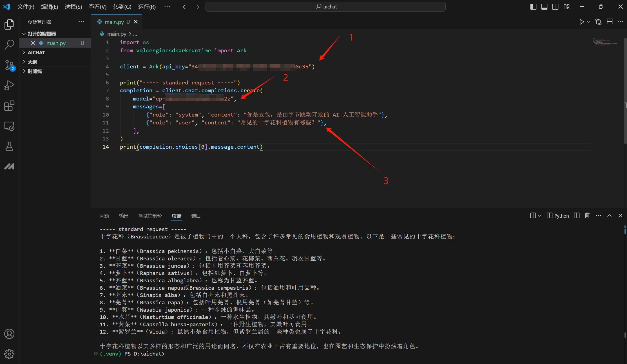
Task: Toggle bottom panel visibility in title bar
Action: coord(544,7)
